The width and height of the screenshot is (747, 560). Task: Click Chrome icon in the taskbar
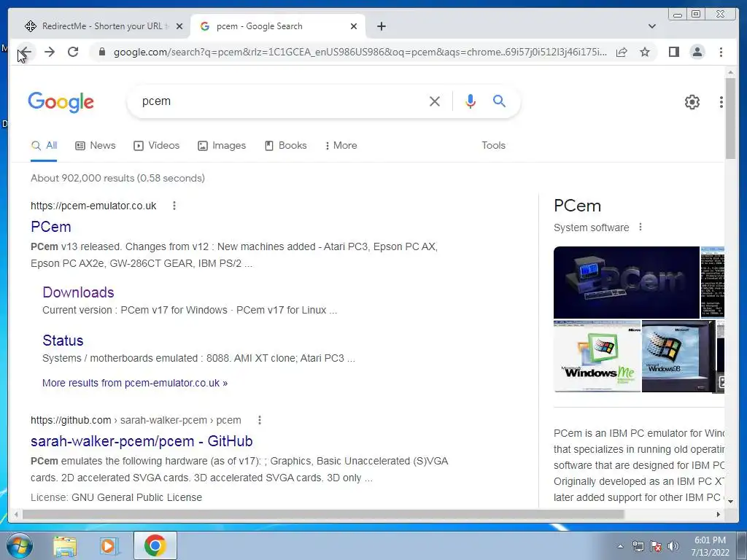[155, 545]
